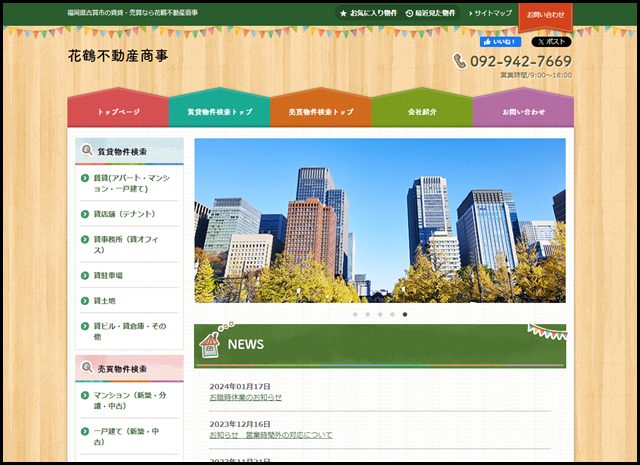Click green arrow icon beside 貸店舗（テナント）
This screenshot has width=640, height=465.
point(85,214)
